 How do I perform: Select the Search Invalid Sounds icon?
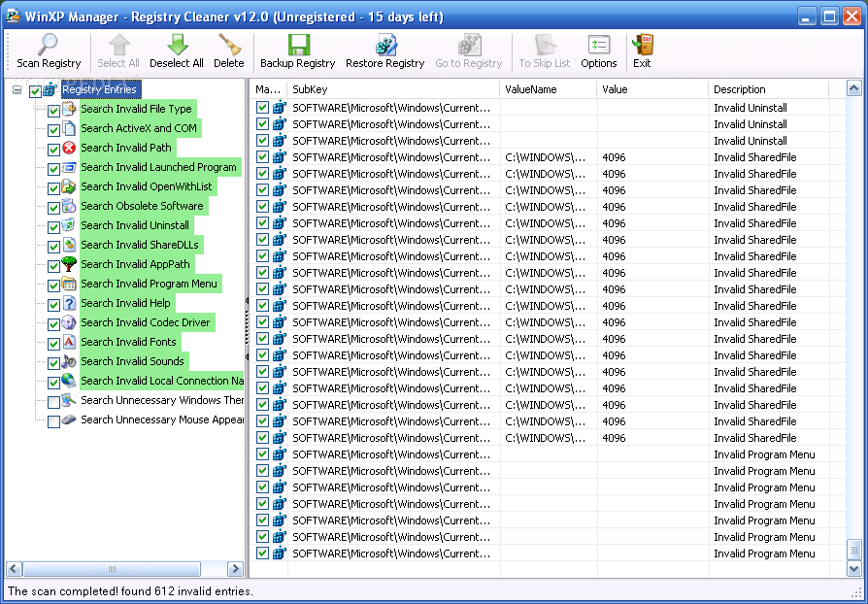(69, 361)
